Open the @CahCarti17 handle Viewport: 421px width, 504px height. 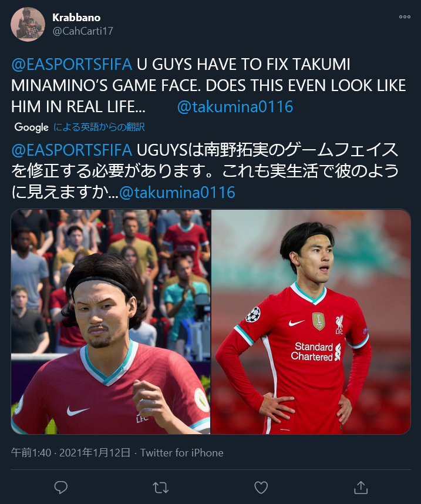pos(83,31)
